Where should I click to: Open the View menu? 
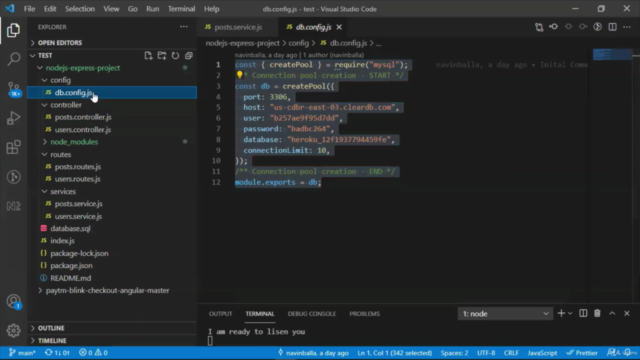click(111, 9)
